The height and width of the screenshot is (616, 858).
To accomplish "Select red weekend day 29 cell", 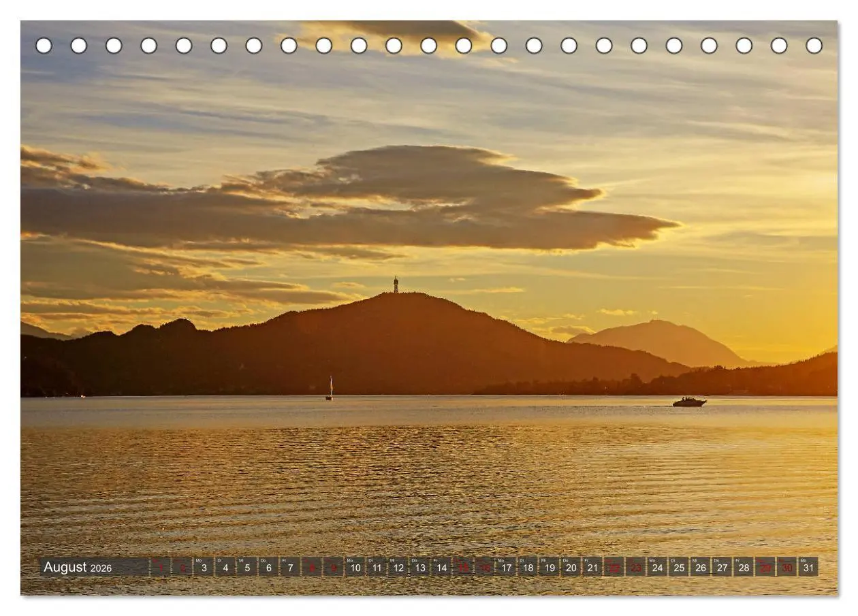I will 766,567.
